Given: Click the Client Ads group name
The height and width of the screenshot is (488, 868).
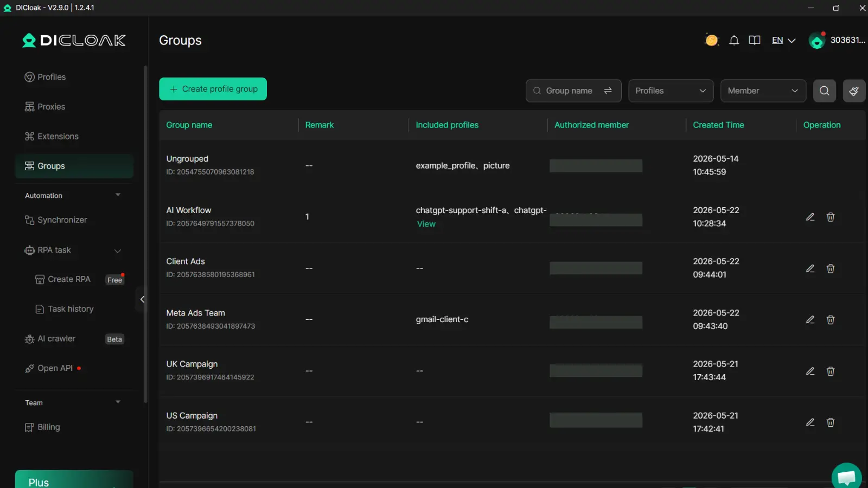Looking at the screenshot, I should pyautogui.click(x=186, y=261).
